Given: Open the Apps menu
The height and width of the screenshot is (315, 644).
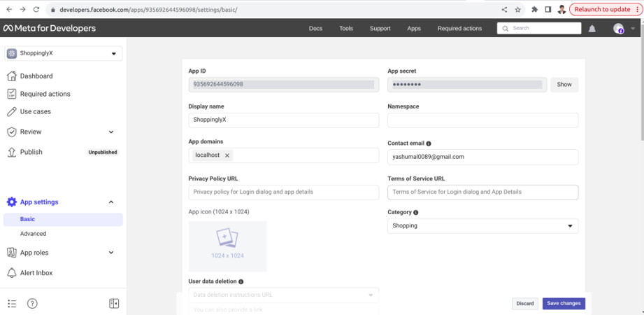Looking at the screenshot, I should point(414,29).
